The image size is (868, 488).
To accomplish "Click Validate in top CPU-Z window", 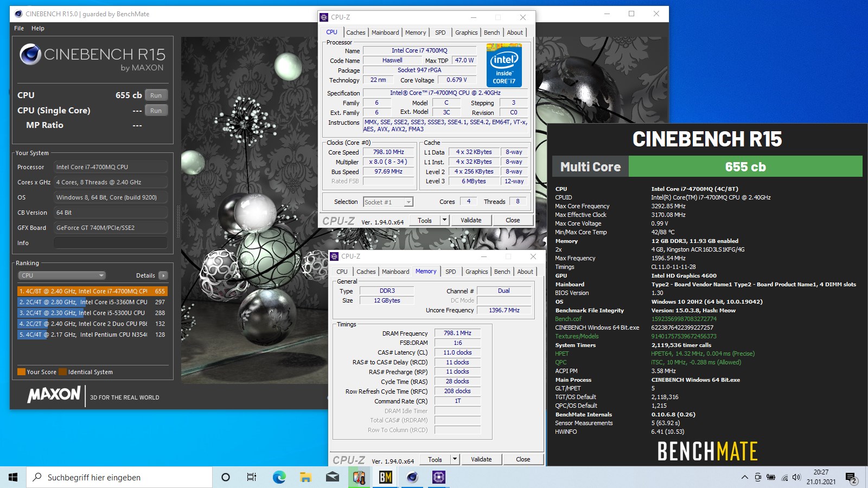I will [471, 220].
